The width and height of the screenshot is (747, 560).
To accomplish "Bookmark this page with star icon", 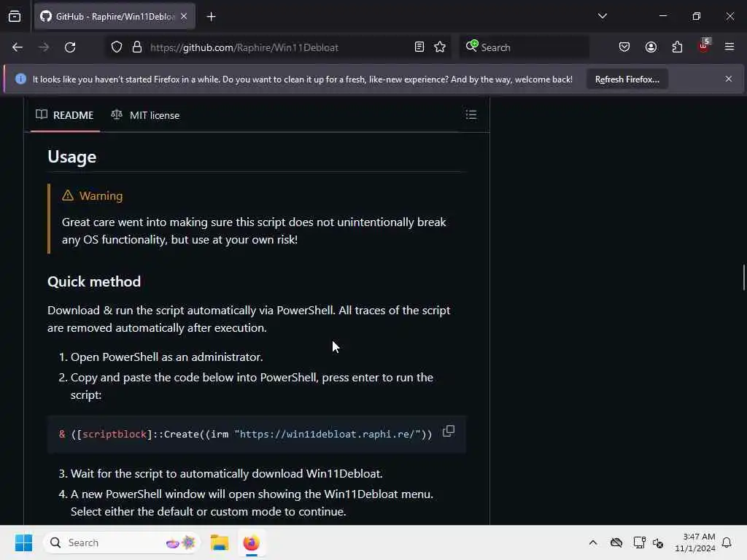I will click(x=440, y=47).
